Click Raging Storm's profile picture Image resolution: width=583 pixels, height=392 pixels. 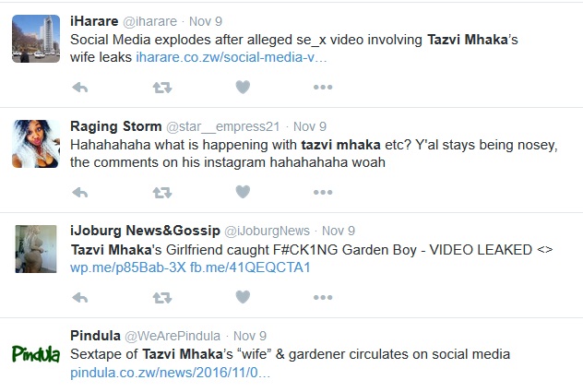pos(36,144)
